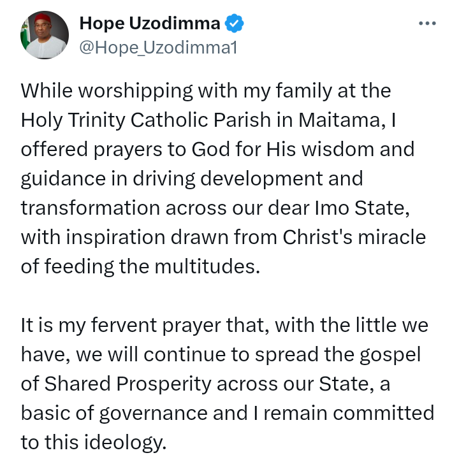459x476 pixels.
Task: Click the display name Hope Uzodimma
Action: click(x=150, y=24)
